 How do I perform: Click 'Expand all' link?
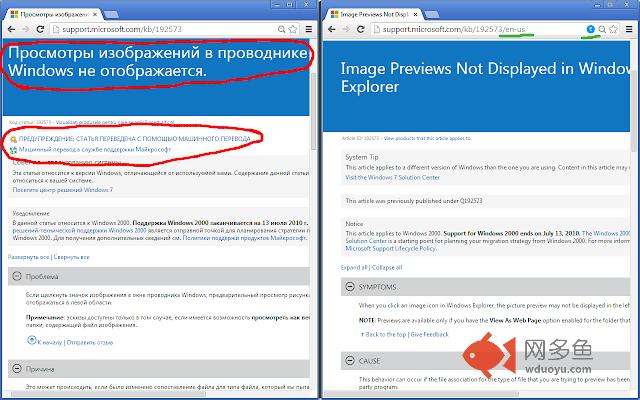(354, 268)
